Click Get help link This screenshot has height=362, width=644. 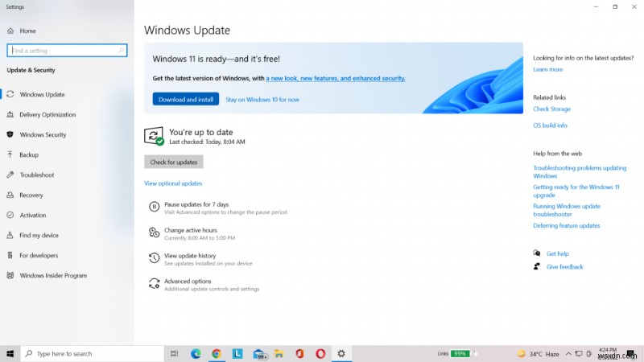click(x=557, y=253)
